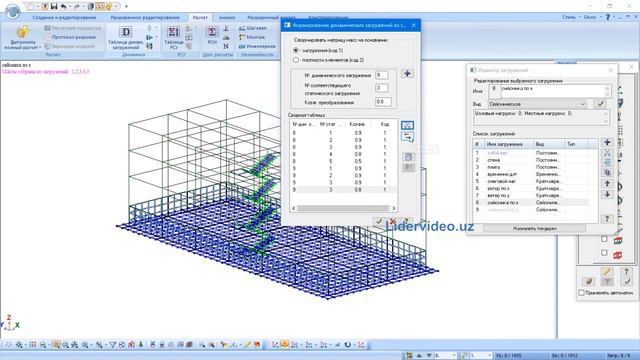The width and height of the screenshot is (640, 360).
Task: Move selected load case down with arrow
Action: coord(607,194)
